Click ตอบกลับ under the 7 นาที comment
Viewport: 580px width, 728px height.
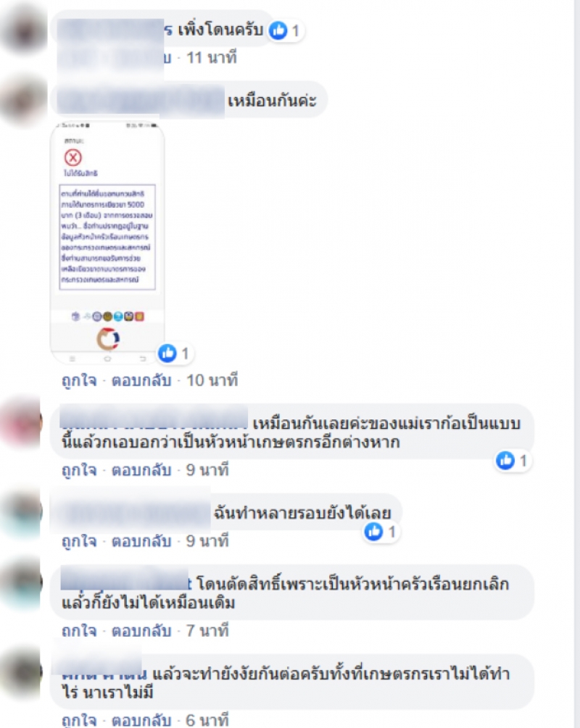tap(142, 630)
